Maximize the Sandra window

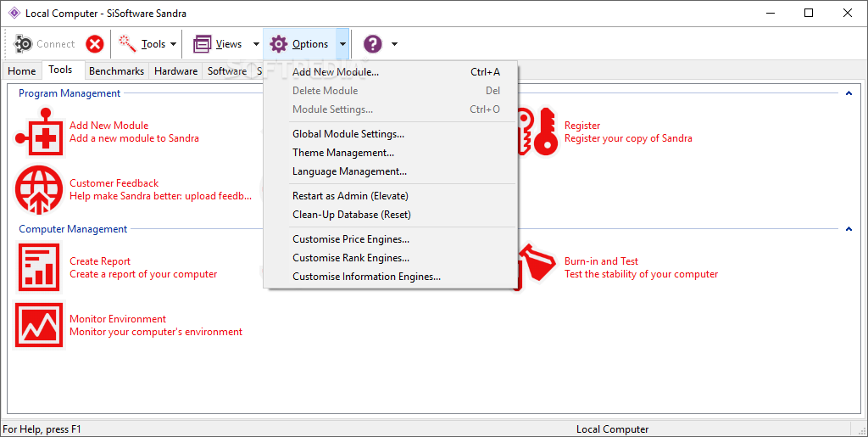809,13
